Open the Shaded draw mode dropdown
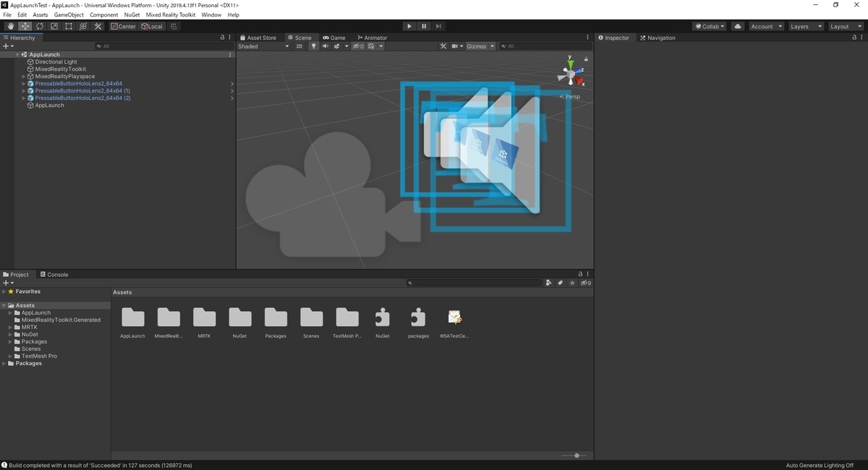 (264, 46)
